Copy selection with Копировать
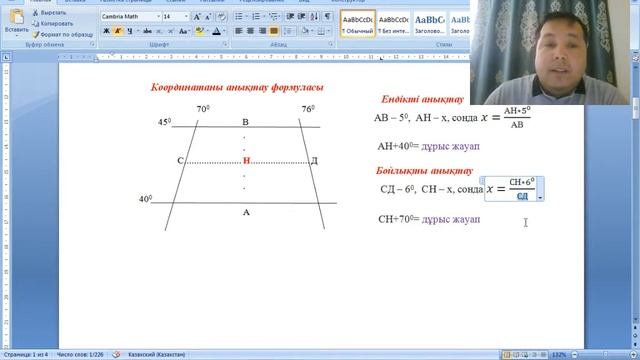The width and height of the screenshot is (640, 360). pyautogui.click(x=53, y=24)
